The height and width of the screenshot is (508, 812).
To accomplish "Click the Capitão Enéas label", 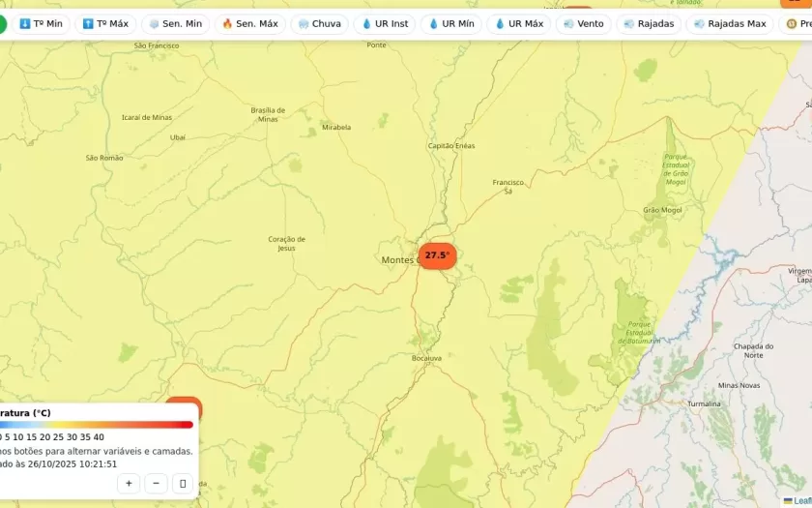I will pyautogui.click(x=451, y=146).
